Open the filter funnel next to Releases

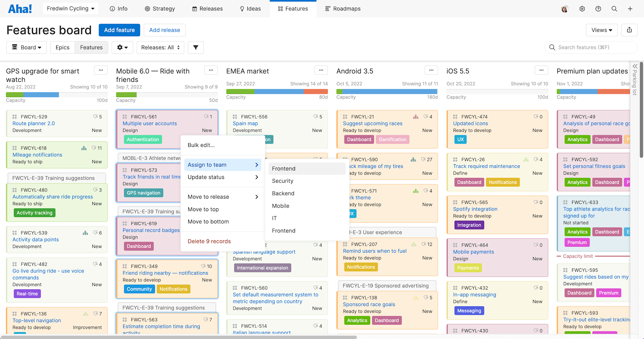click(x=195, y=47)
